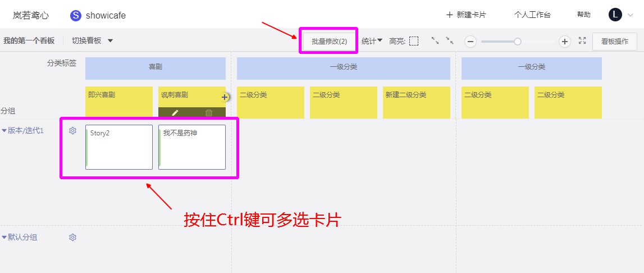
Task: Click the 分类标签 label
Action: 62,63
